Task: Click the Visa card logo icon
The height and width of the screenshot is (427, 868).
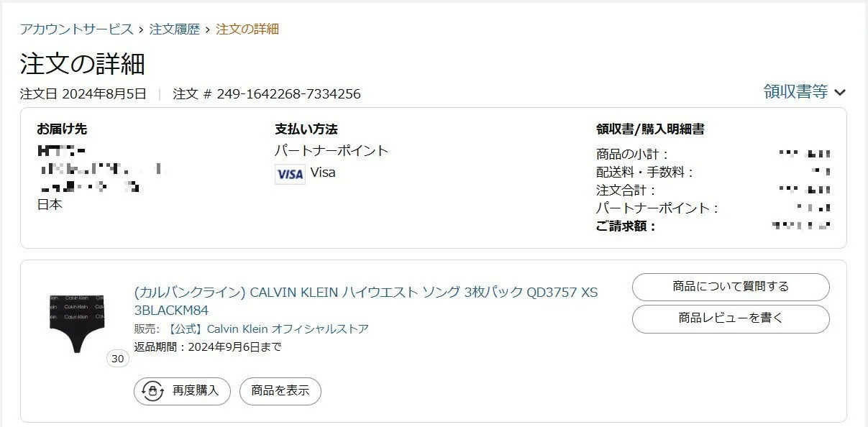Action: click(x=290, y=174)
